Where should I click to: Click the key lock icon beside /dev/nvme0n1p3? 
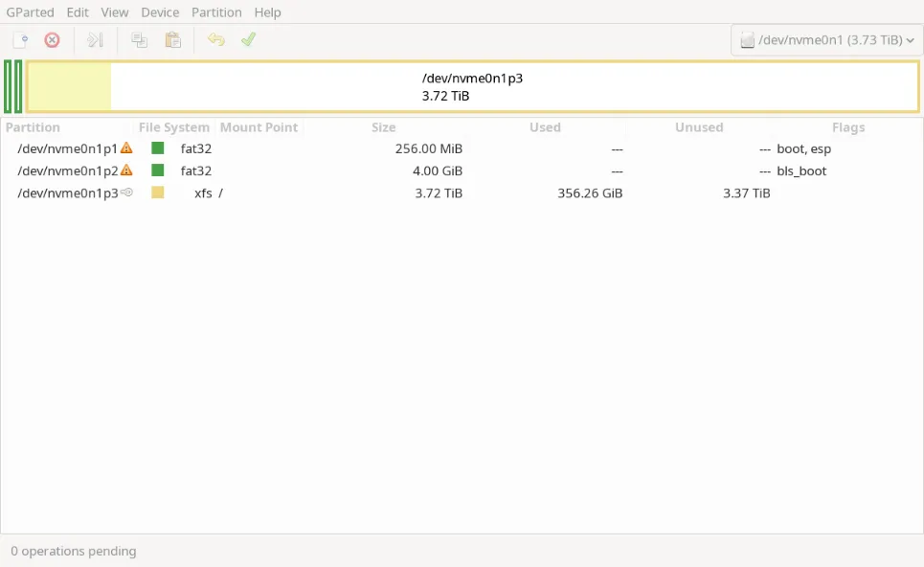tap(126, 193)
